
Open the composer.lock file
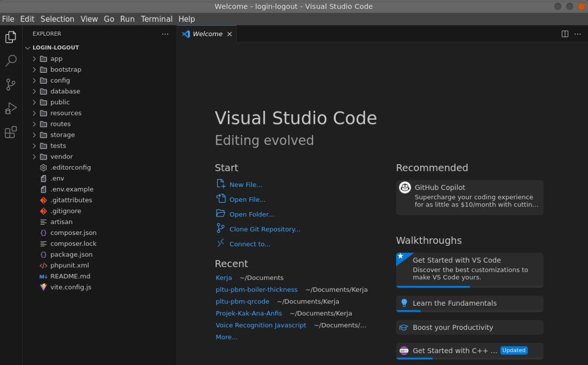pyautogui.click(x=73, y=244)
